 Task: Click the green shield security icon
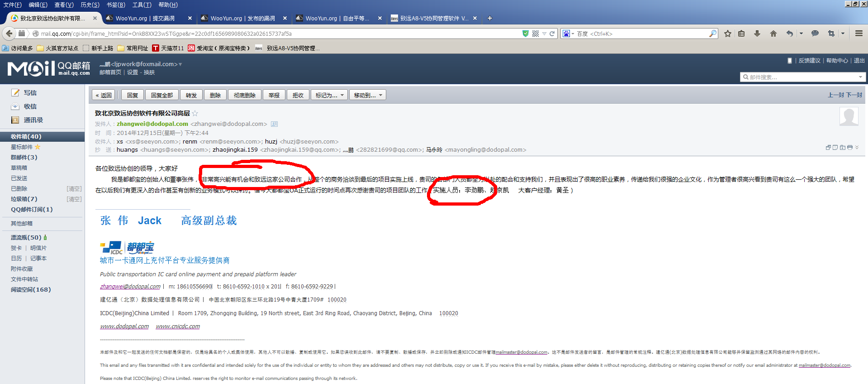point(526,34)
